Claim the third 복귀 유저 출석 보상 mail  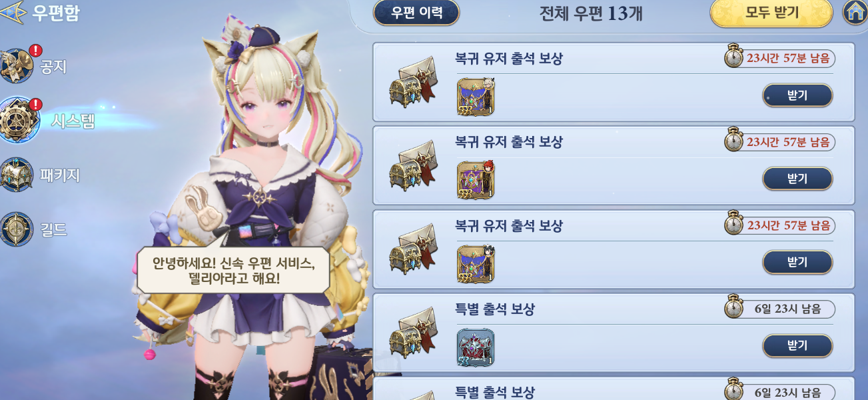pos(797,262)
